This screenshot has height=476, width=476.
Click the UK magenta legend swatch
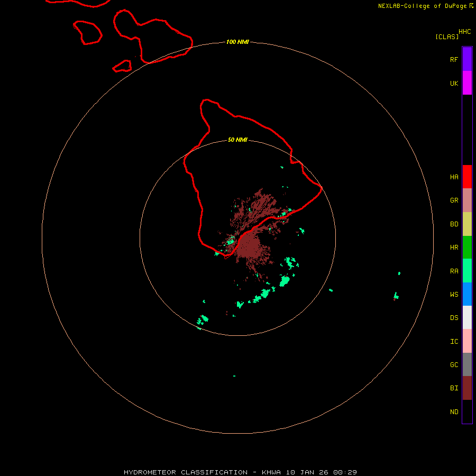click(467, 83)
